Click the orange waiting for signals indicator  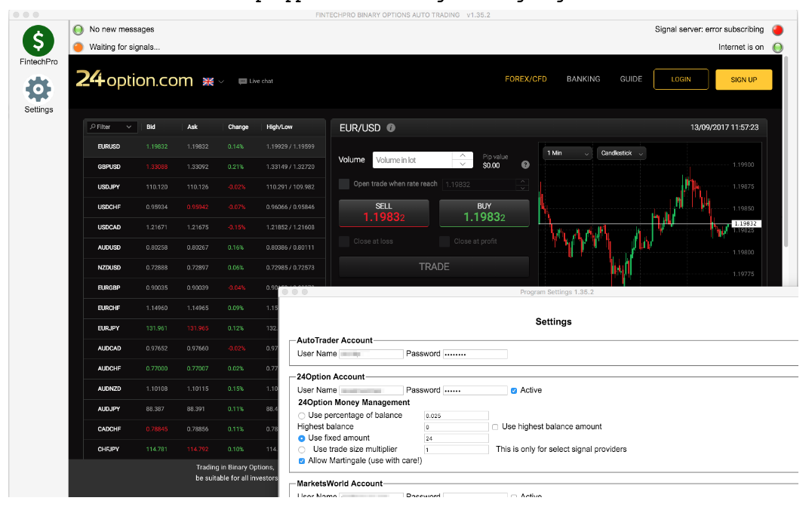78,47
